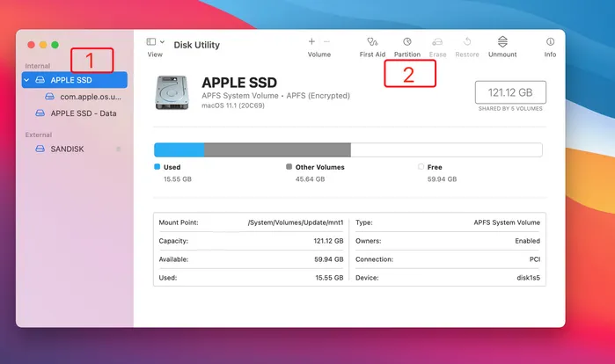This screenshot has height=364, width=615.
Task: Select the SANDISK external disk
Action: [x=67, y=149]
